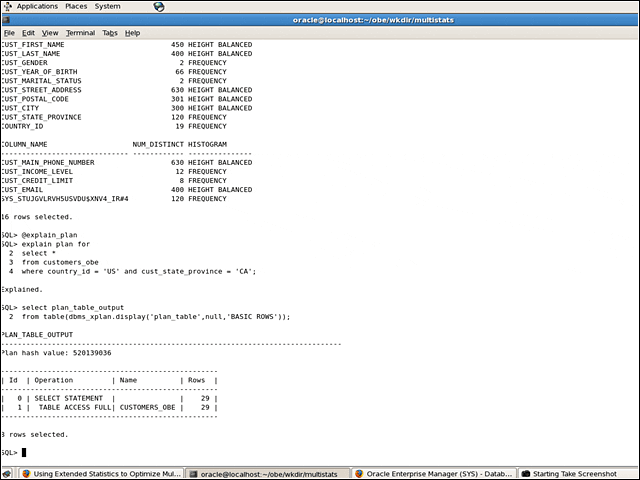Click the Rows column header in plan table

196,380
